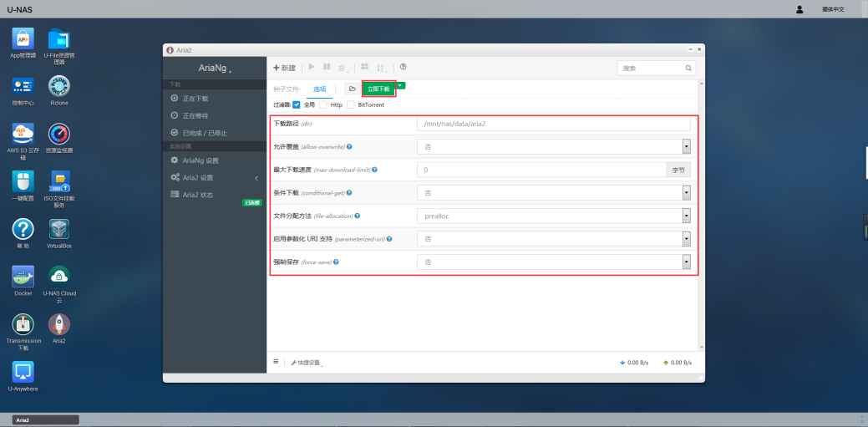Open AriaNg 设置 in the sidebar
Image resolution: width=868 pixels, height=427 pixels.
click(x=215, y=160)
